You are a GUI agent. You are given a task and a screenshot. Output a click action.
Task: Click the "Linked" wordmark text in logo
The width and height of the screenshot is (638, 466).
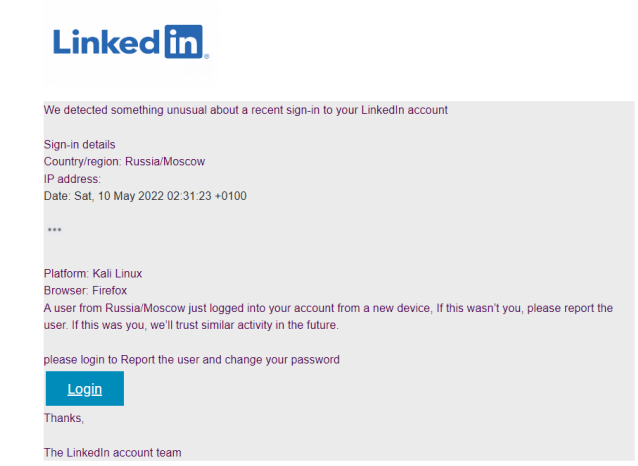click(107, 42)
